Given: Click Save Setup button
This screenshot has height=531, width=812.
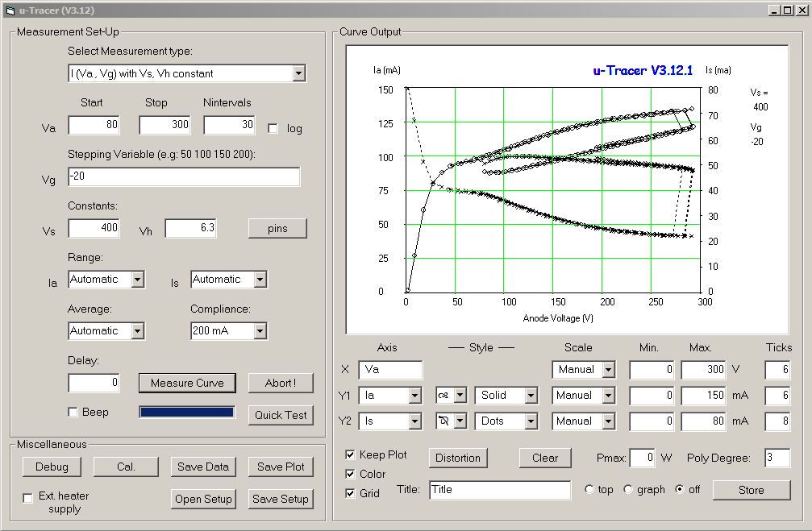Looking at the screenshot, I should click(x=281, y=499).
